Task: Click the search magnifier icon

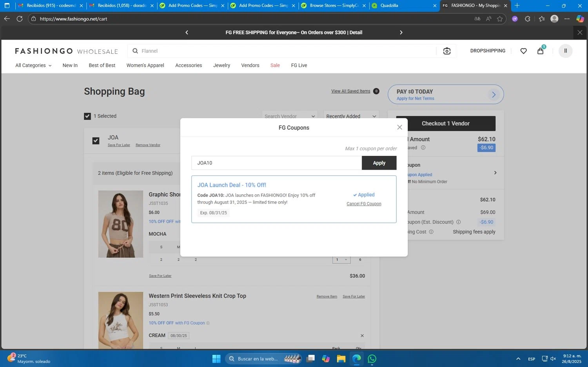Action: [135, 51]
